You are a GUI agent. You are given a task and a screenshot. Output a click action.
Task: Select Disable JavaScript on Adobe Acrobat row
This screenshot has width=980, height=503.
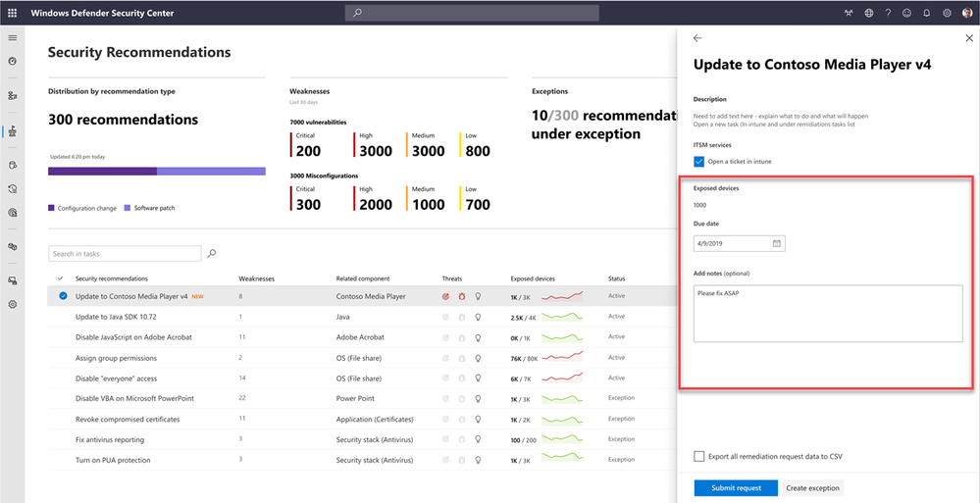point(362,336)
